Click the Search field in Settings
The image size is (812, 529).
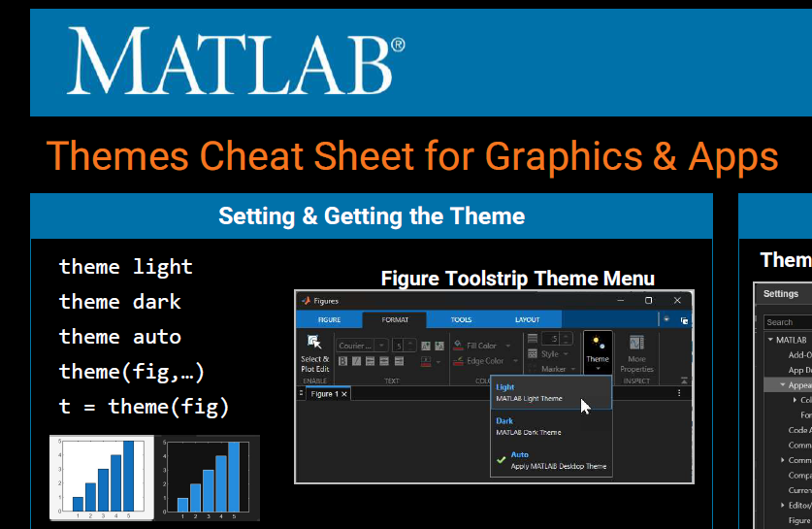tap(788, 321)
